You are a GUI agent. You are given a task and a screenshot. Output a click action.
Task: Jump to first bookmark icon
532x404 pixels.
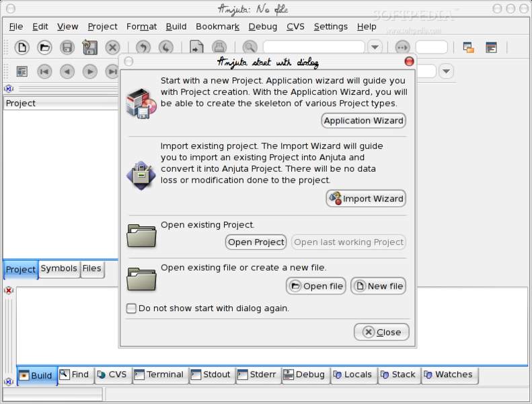click(44, 71)
